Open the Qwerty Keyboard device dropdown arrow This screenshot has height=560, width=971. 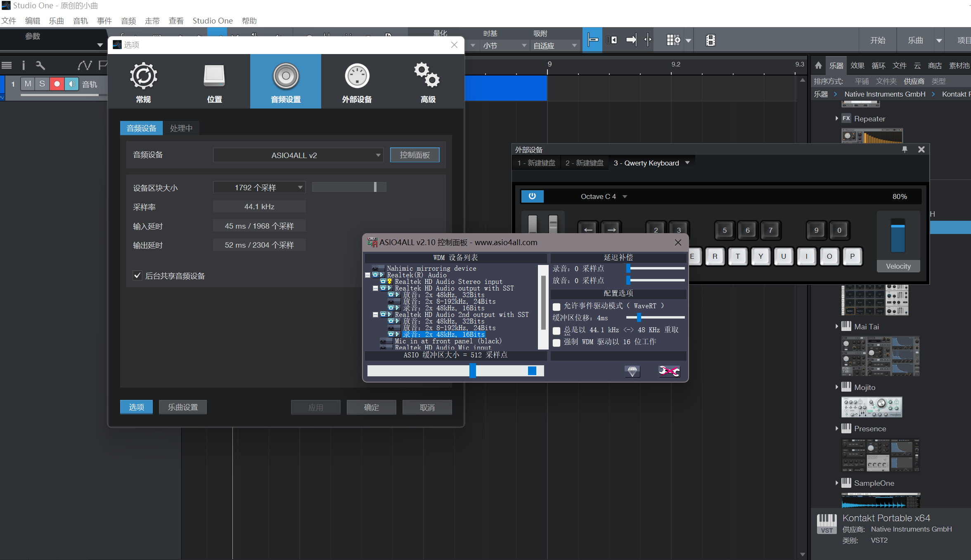coord(688,163)
